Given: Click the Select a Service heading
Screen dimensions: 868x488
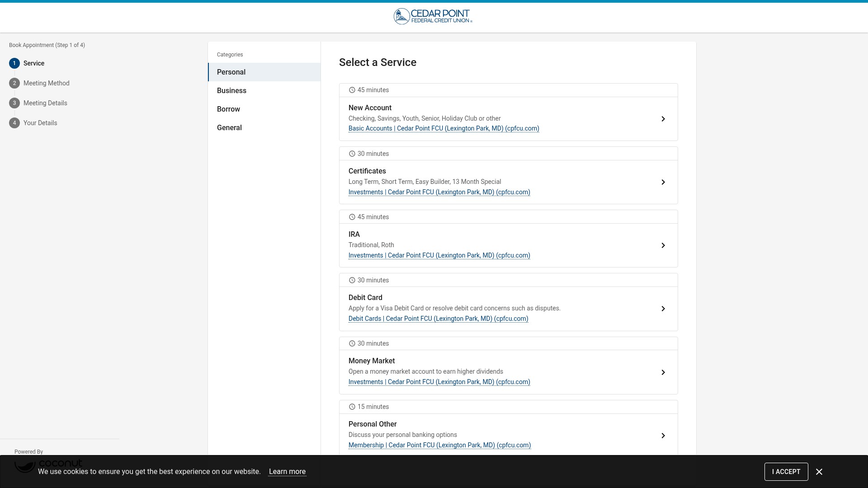Looking at the screenshot, I should tap(377, 62).
